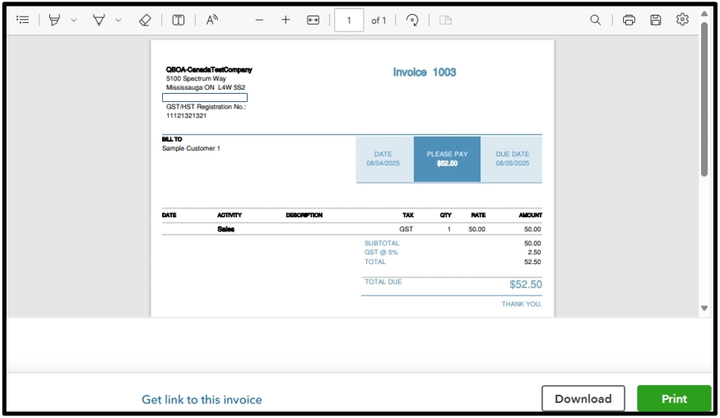
Task: Zoom out with the minus icon
Action: tap(259, 20)
